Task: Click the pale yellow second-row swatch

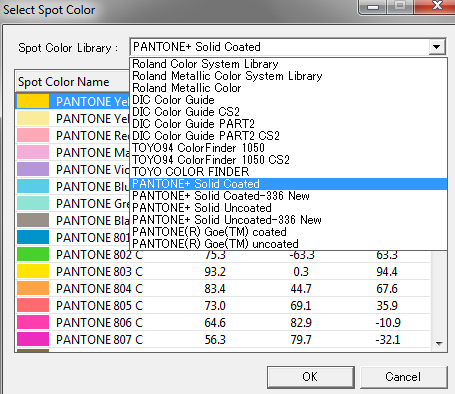Action: point(33,118)
